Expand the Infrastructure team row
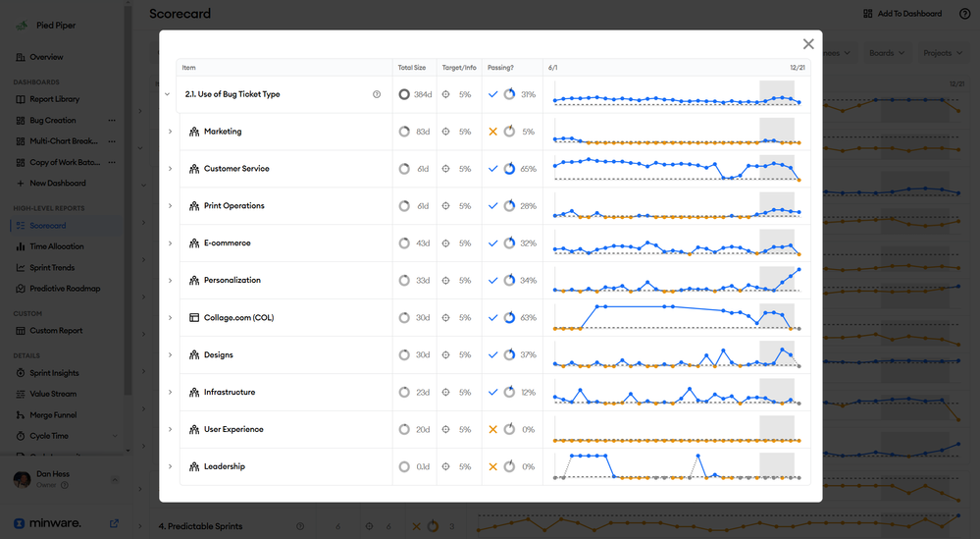 (170, 392)
